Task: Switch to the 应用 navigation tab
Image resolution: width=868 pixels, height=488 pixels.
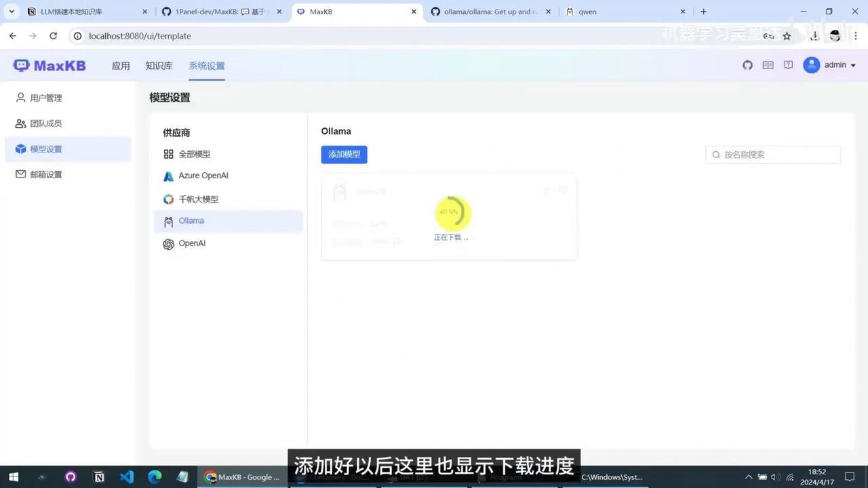Action: click(121, 66)
